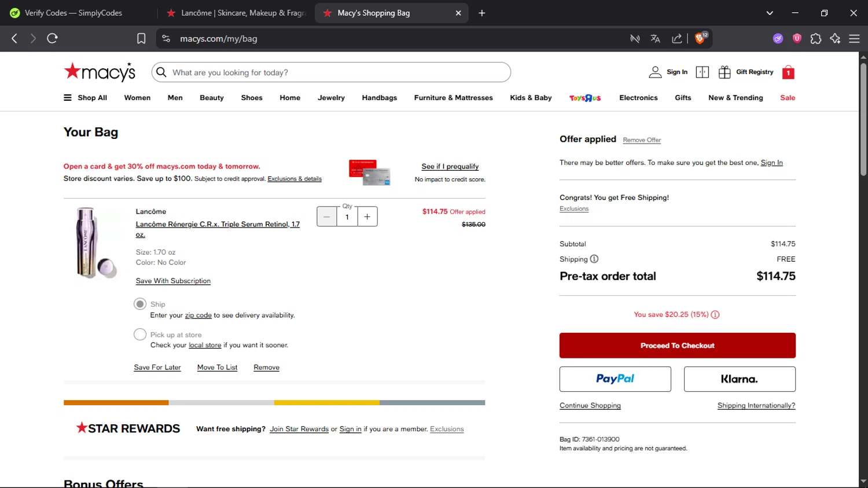
Task: Open the Sale menu
Action: [788, 98]
